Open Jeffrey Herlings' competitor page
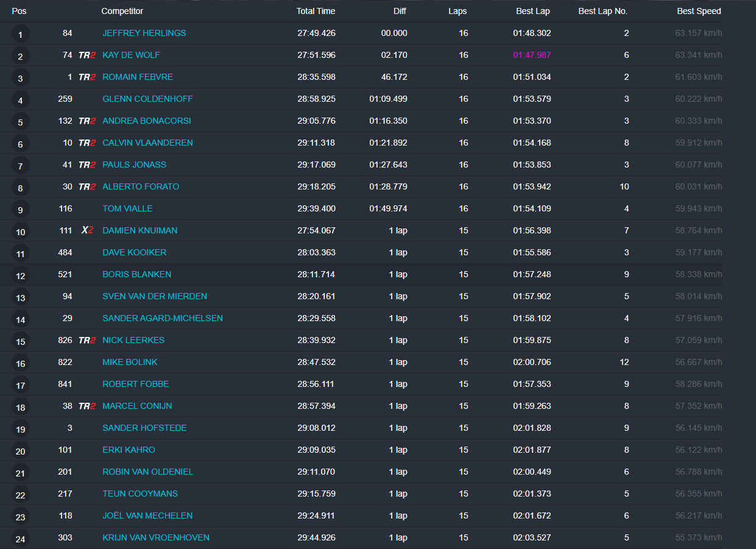The height and width of the screenshot is (549, 756). [144, 33]
